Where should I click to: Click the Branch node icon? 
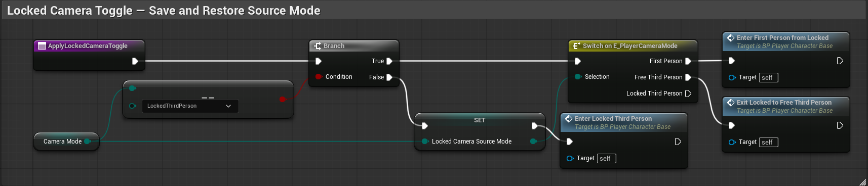pos(318,46)
